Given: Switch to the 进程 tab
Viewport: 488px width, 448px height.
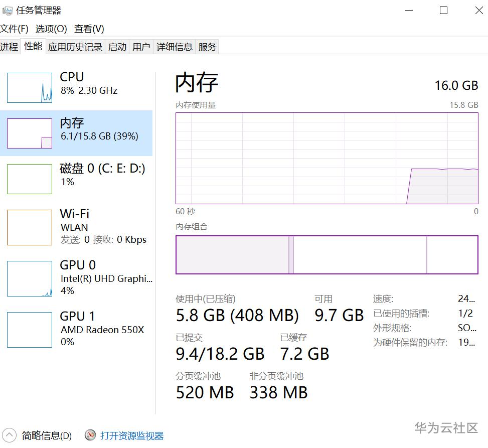Looking at the screenshot, I should click(x=9, y=47).
